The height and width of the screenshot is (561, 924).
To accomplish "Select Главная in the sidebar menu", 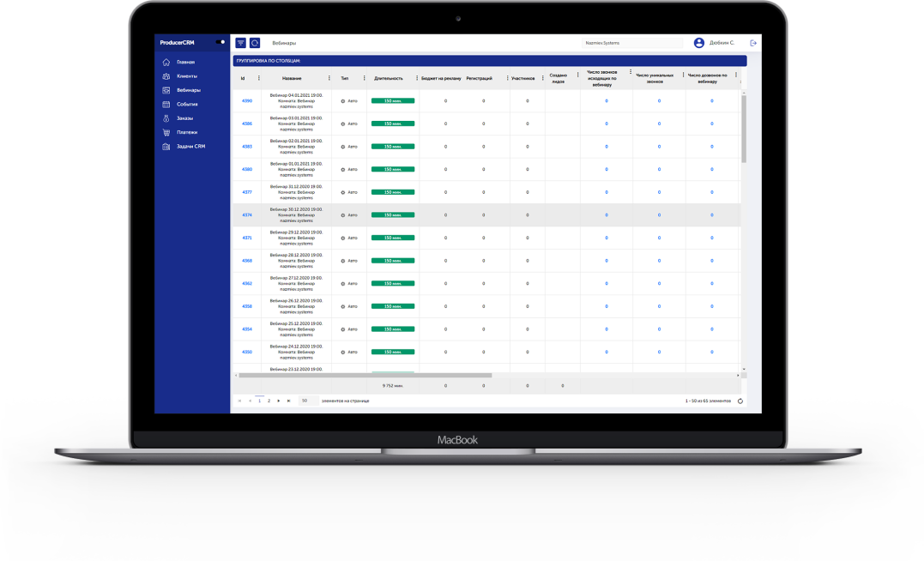I will pyautogui.click(x=185, y=62).
